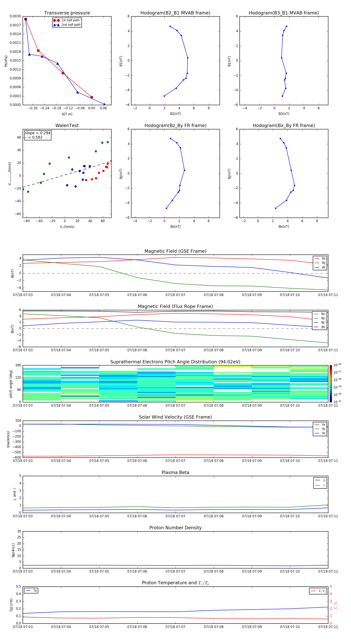351x644 pixels.
Task: Click the Bx' legend entry in Flux Rope plot
Action: (x=320, y=314)
